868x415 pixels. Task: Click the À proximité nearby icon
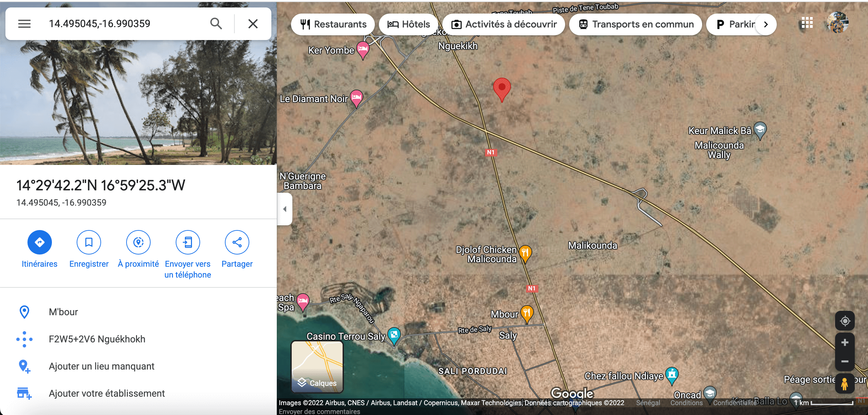138,242
